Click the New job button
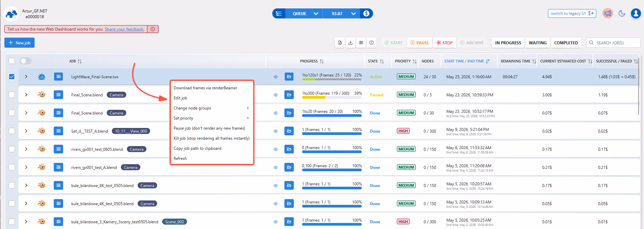 [19, 43]
